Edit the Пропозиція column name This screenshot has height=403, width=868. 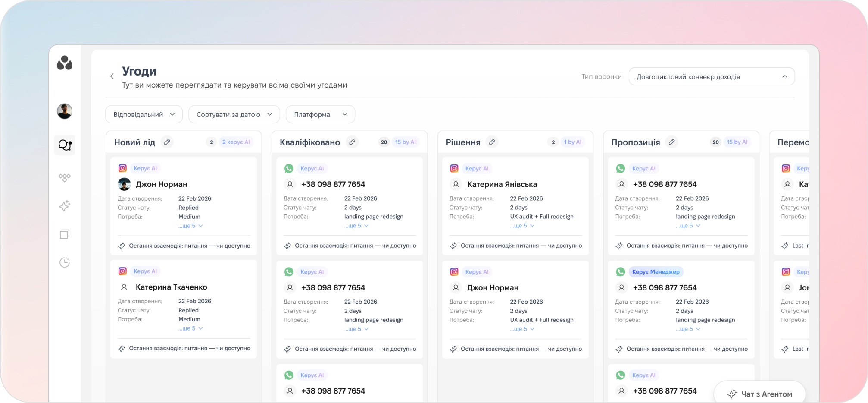pos(671,142)
